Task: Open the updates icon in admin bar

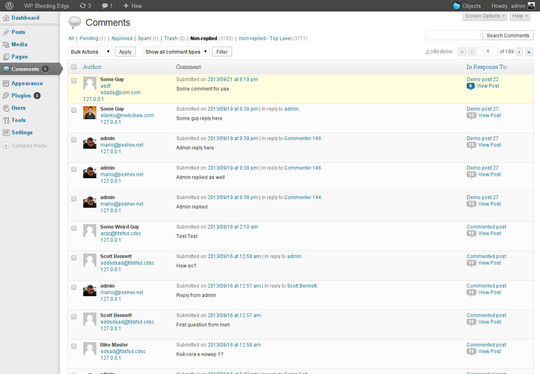Action: click(83, 6)
